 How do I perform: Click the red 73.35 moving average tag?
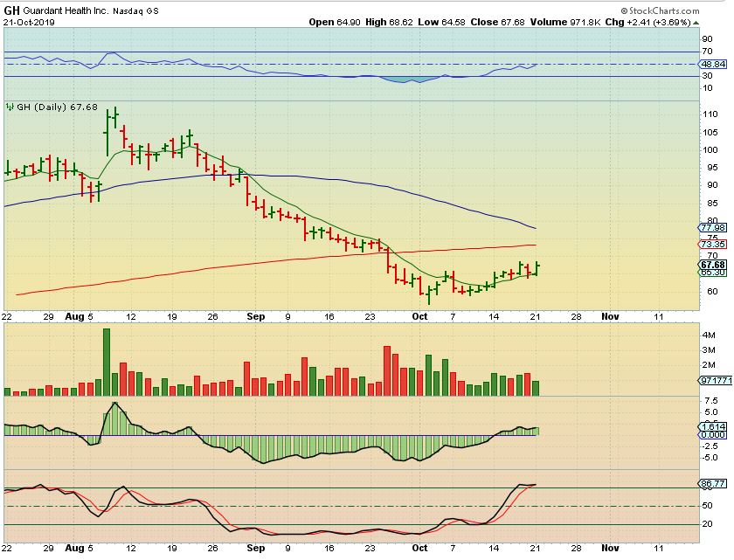[713, 244]
